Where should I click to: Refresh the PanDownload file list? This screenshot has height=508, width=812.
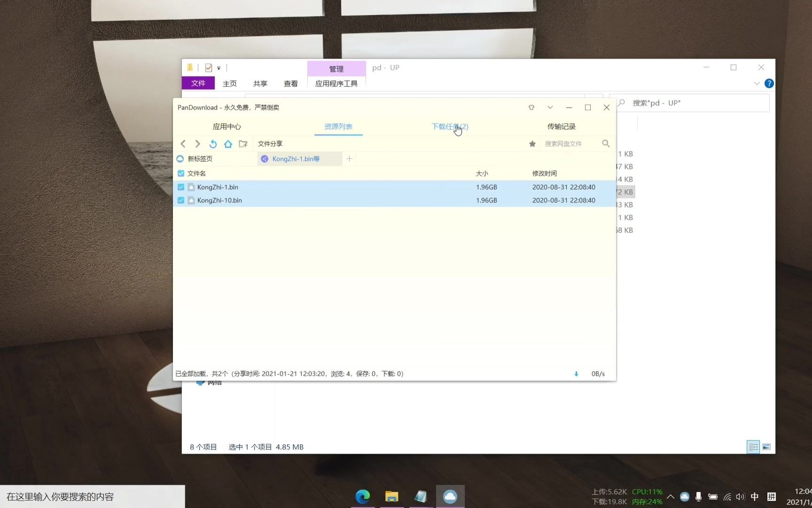[x=213, y=144]
